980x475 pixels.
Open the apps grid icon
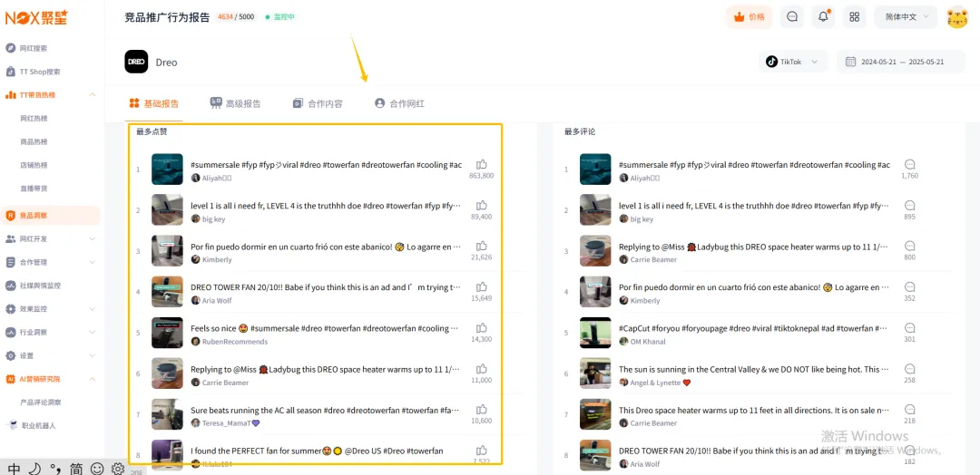[x=855, y=17]
